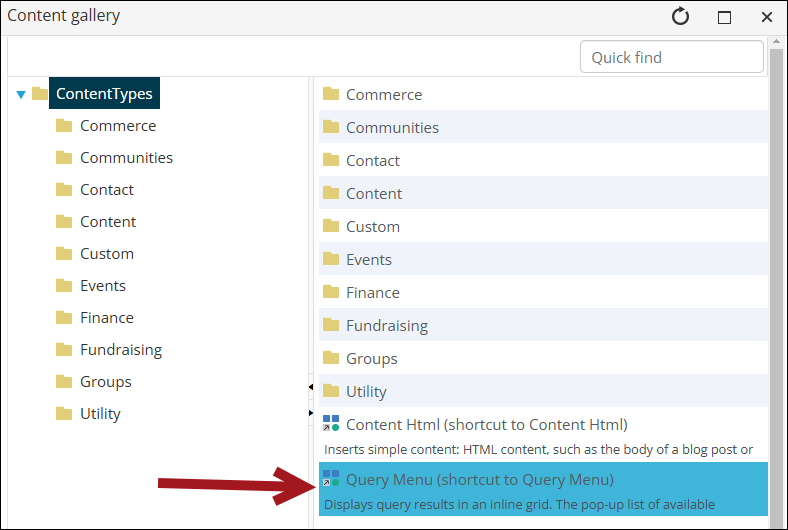Select Utility folder in left tree
The image size is (788, 530).
point(101,414)
